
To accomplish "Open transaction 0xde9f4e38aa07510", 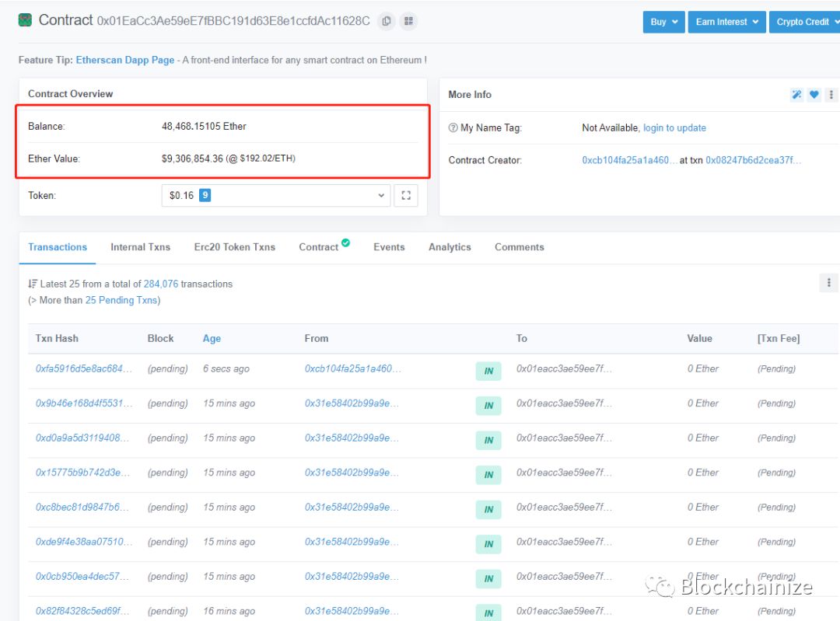I will [x=83, y=542].
